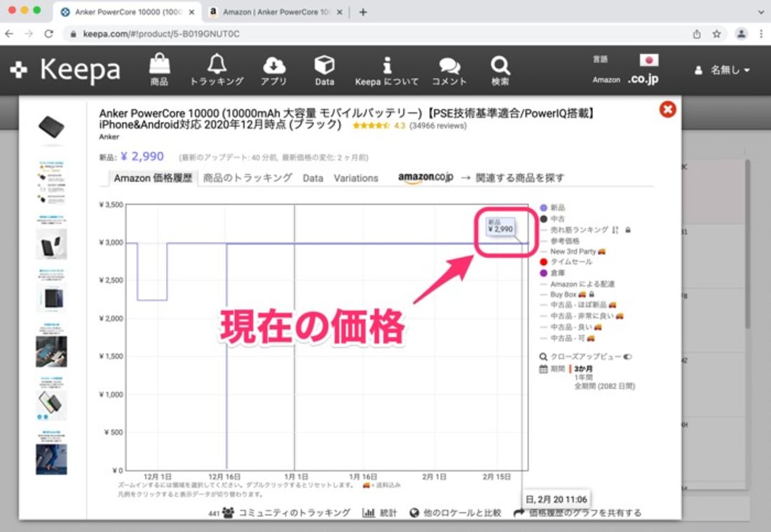The width and height of the screenshot is (771, 532).
Task: Click 価格履歴のグラフを共有する share arrow
Action: click(x=578, y=513)
